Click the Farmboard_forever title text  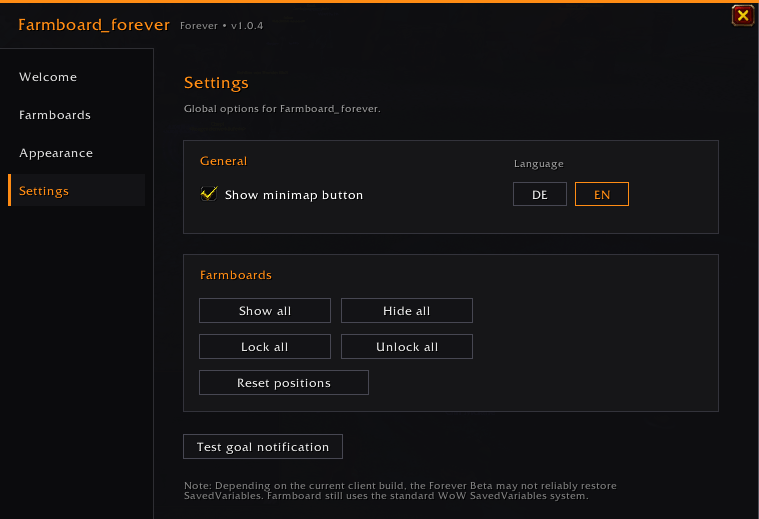(94, 25)
